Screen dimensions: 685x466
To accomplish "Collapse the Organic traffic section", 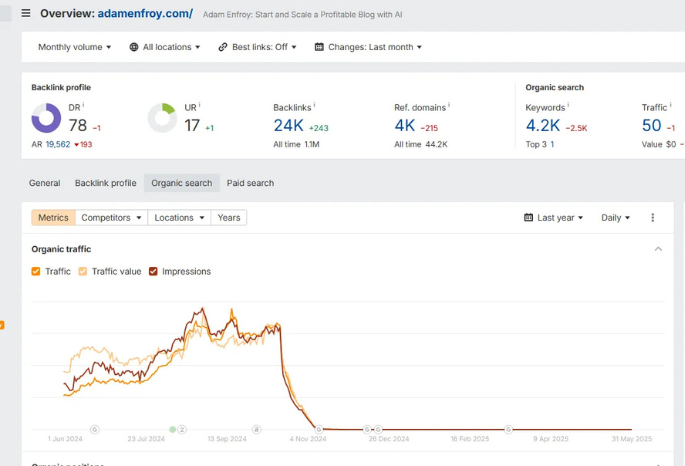I will [658, 249].
